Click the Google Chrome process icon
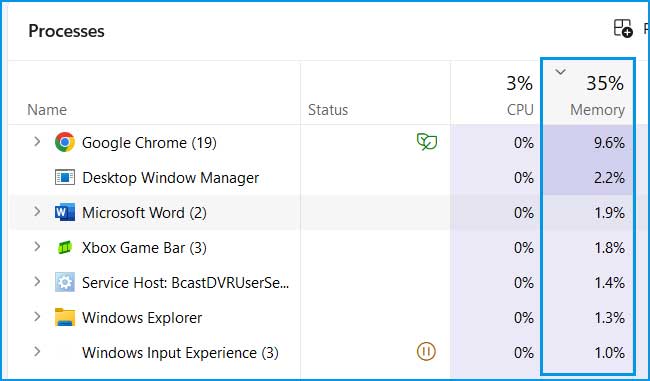 pos(65,142)
